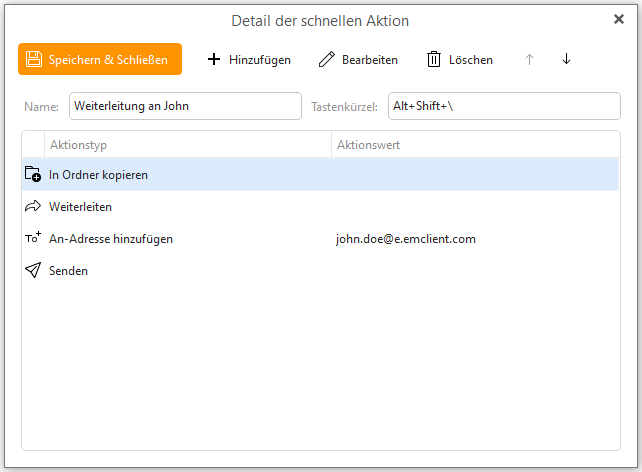642x472 pixels.
Task: Click the To+ add-address icon
Action: tap(33, 238)
